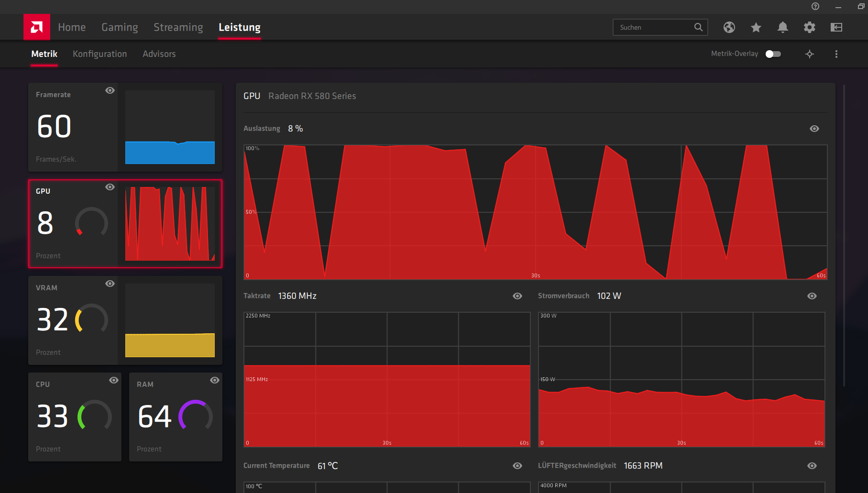Click the '102 W' Stromverbrauch value
868x493 pixels.
click(x=609, y=296)
